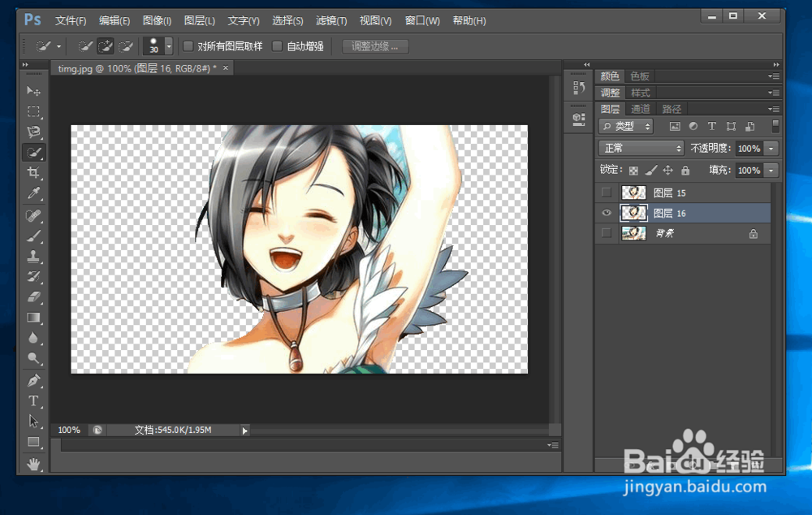This screenshot has width=812, height=515.
Task: Select the Hand tool
Action: [x=33, y=464]
